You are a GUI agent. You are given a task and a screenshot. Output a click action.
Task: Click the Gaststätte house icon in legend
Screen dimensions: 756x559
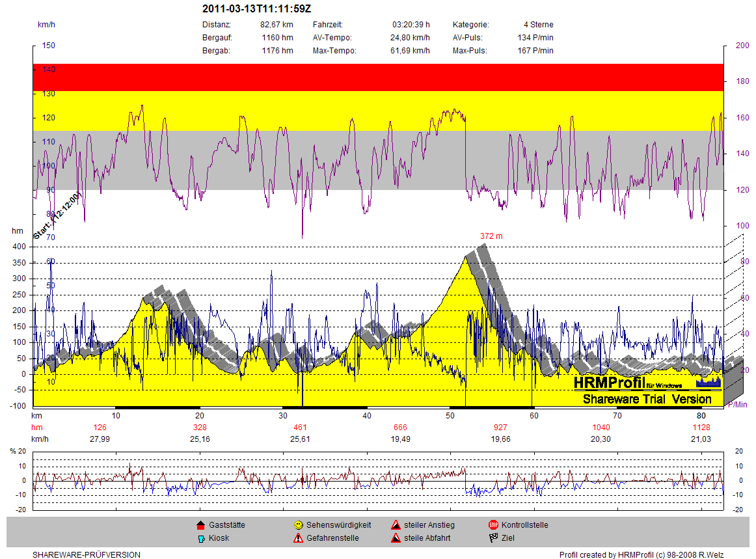[200, 525]
